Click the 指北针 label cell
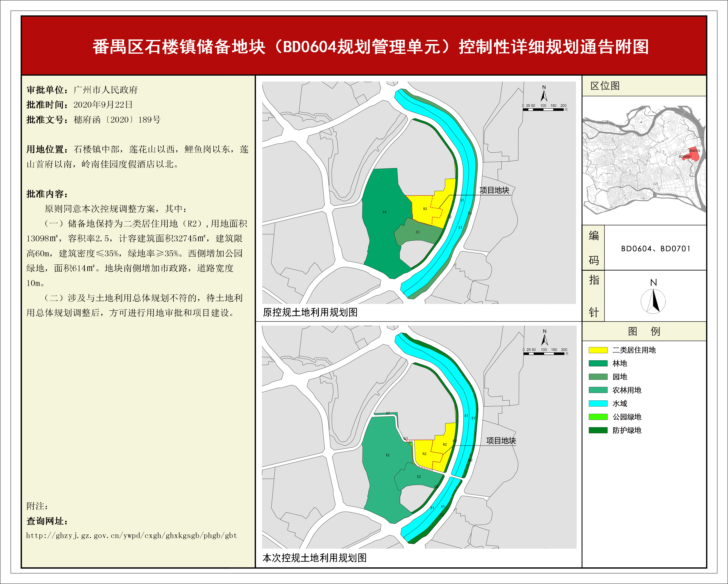Viewport: 728px width, 584px height. click(x=594, y=296)
